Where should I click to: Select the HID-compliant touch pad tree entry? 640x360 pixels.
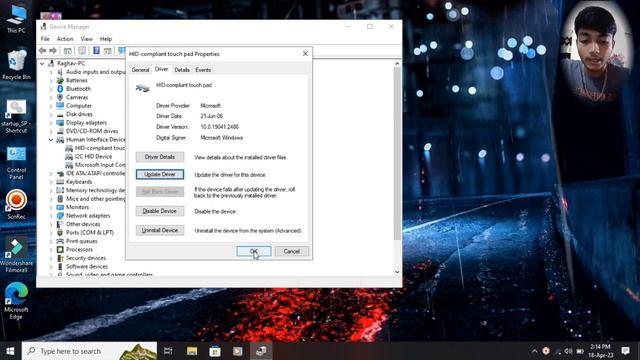[x=100, y=148]
